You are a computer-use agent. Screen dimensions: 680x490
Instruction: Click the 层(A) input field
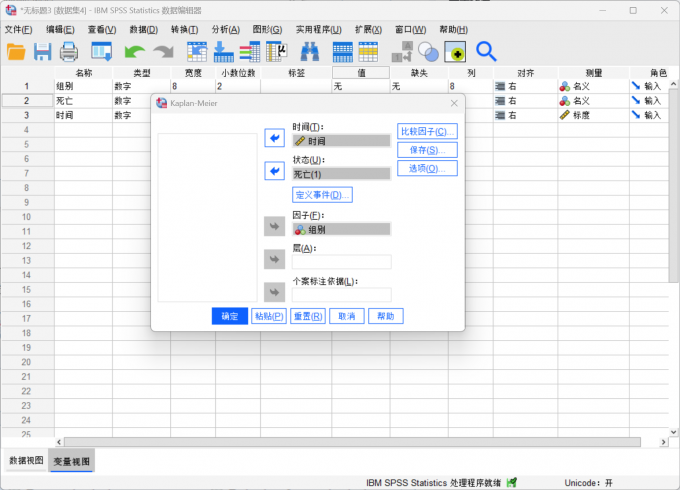pos(341,262)
